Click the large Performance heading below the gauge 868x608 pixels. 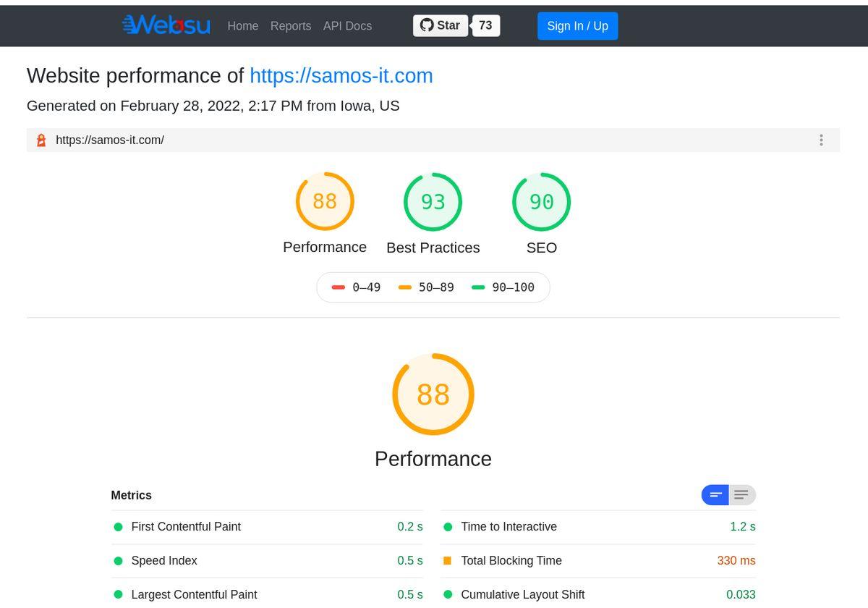click(433, 459)
